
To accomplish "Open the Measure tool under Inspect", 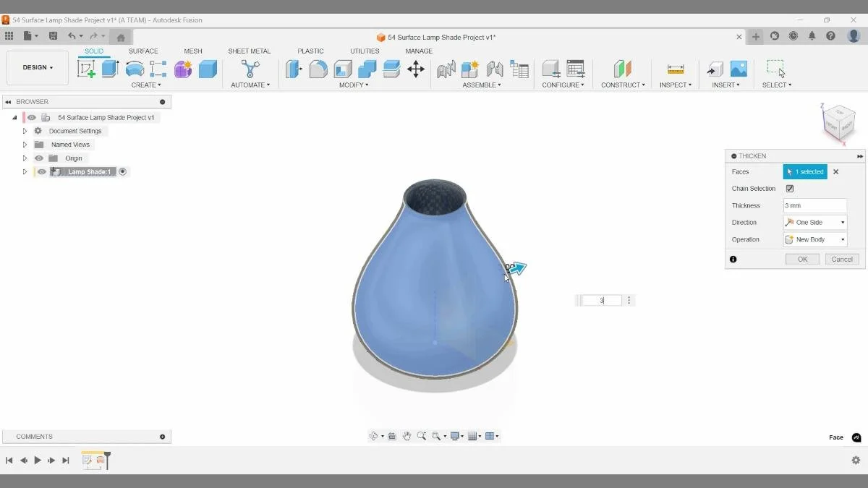I will coord(675,69).
